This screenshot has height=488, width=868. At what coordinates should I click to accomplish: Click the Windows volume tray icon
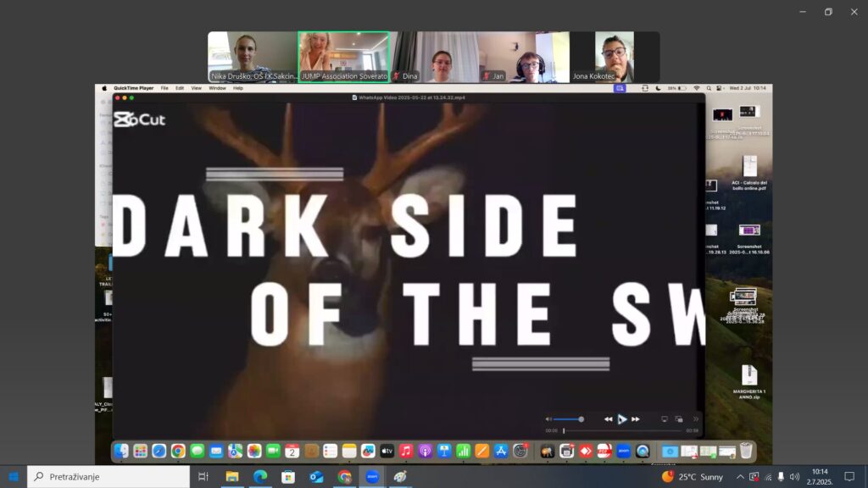tap(794, 476)
